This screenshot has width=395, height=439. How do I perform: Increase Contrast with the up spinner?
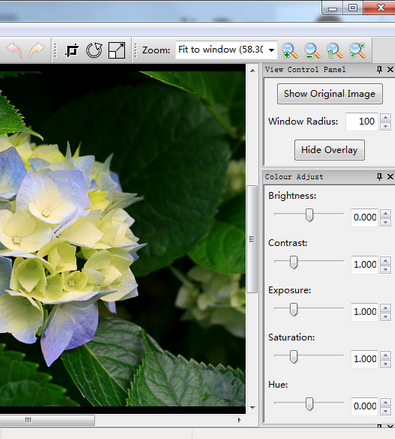[386, 261]
